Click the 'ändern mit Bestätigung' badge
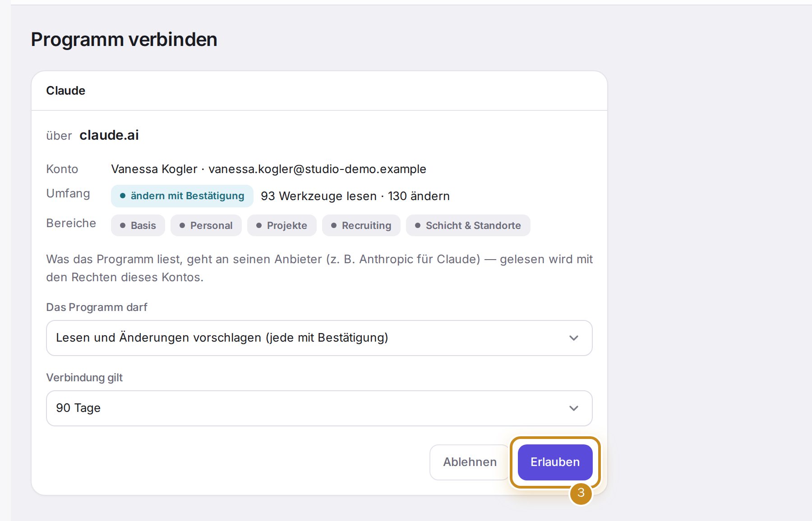The height and width of the screenshot is (521, 812). point(182,196)
